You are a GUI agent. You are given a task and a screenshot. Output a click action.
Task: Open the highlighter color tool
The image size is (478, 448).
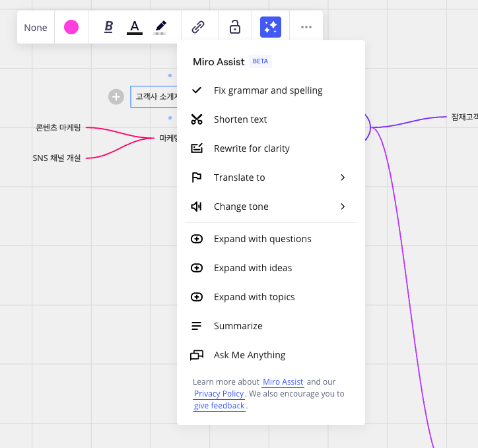coord(160,27)
